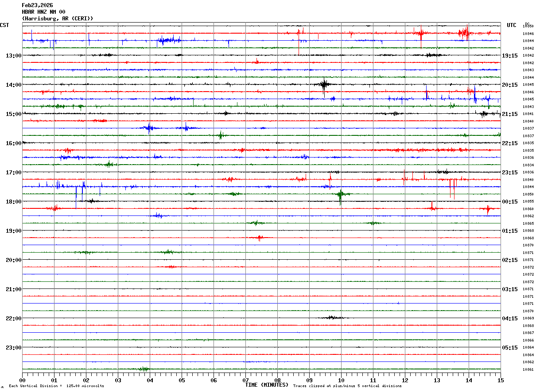This screenshot has height=392, width=536.
Task: Click the DC value 10866
Action: [x=528, y=340]
